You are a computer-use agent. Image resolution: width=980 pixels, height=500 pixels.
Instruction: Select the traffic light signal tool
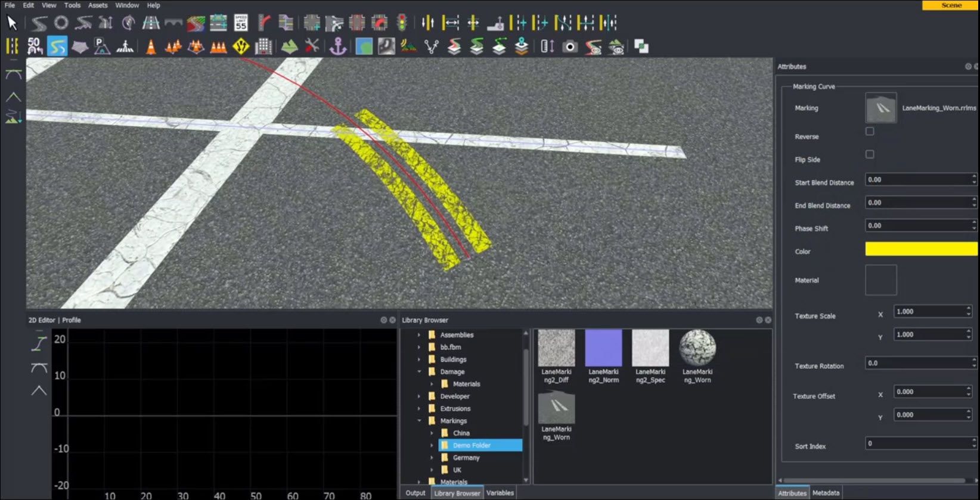[402, 23]
